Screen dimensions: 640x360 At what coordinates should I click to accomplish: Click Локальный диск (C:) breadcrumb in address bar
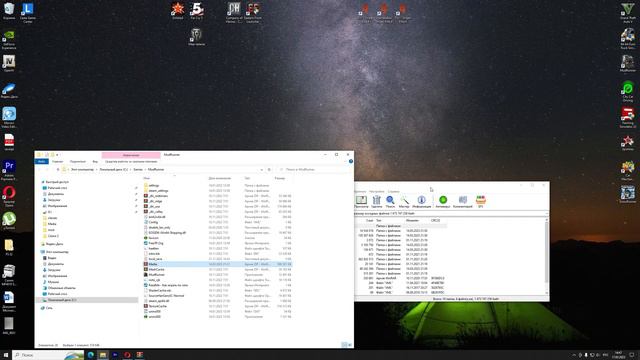point(113,169)
